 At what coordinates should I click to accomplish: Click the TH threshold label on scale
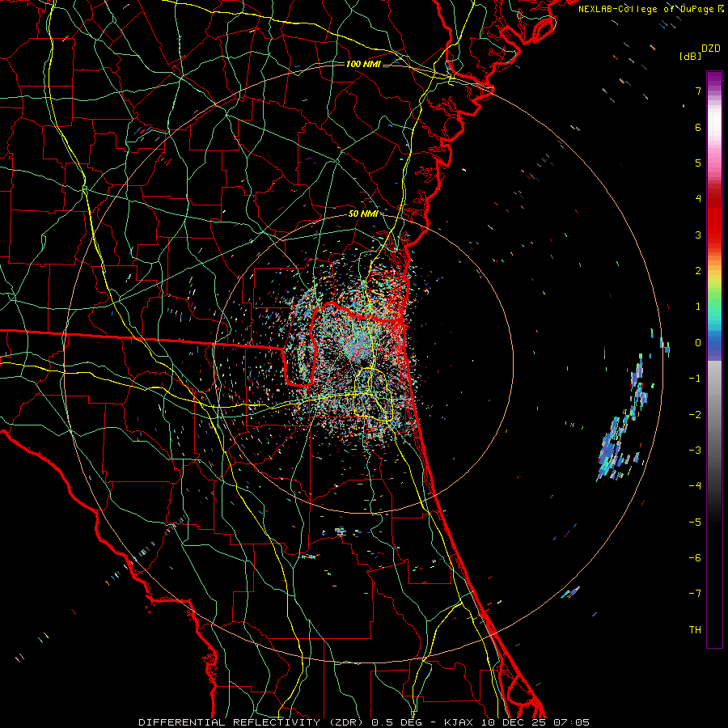click(x=695, y=629)
